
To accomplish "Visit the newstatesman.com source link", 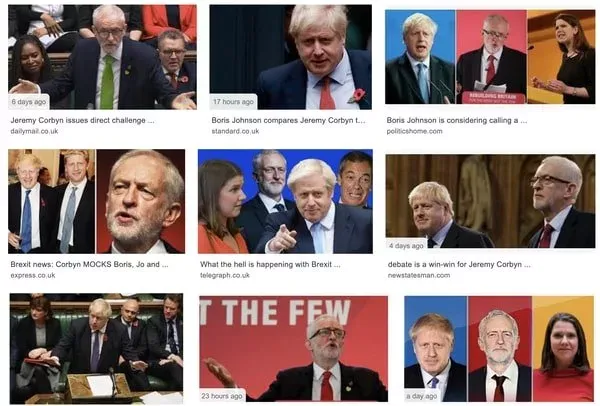I will pyautogui.click(x=419, y=276).
